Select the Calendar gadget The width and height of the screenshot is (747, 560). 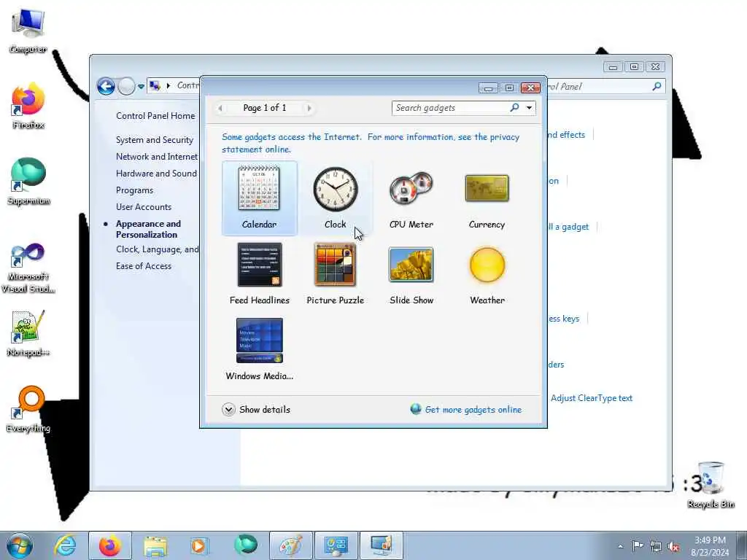pos(260,198)
